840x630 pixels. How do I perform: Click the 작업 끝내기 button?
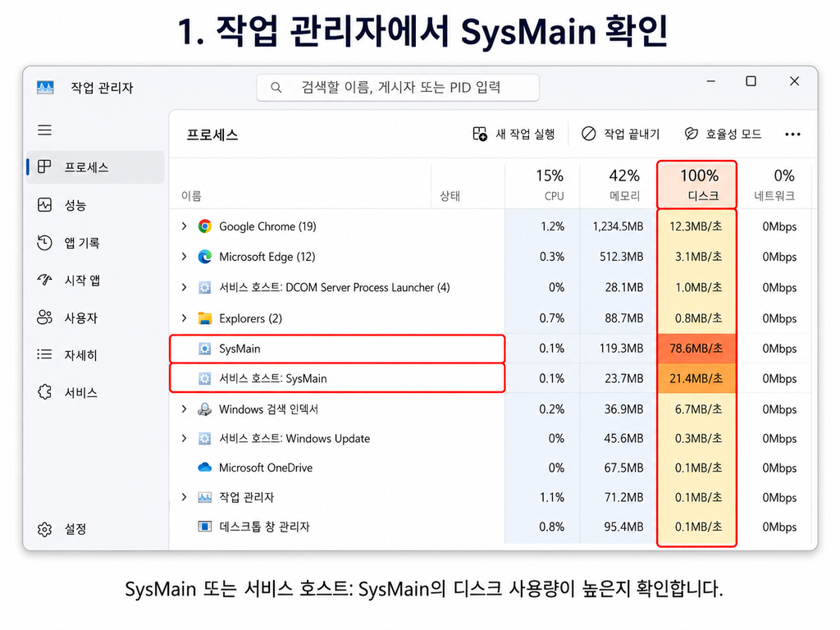(620, 134)
